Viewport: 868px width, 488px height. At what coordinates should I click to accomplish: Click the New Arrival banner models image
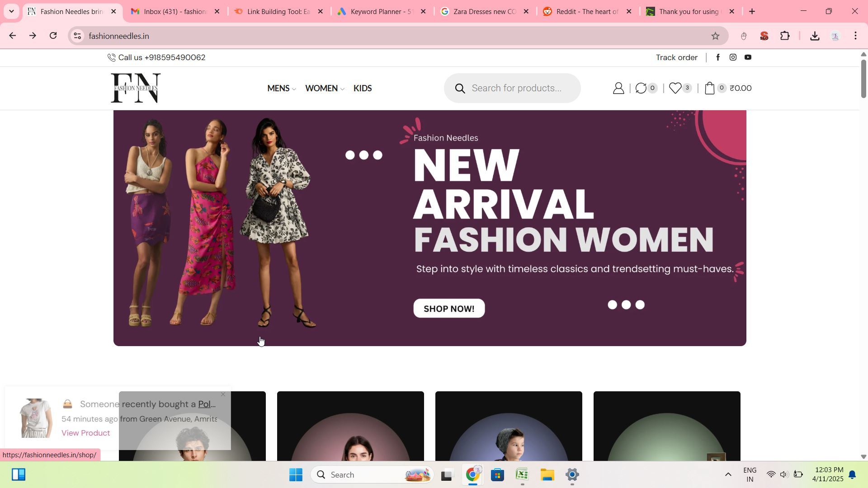[x=222, y=222]
